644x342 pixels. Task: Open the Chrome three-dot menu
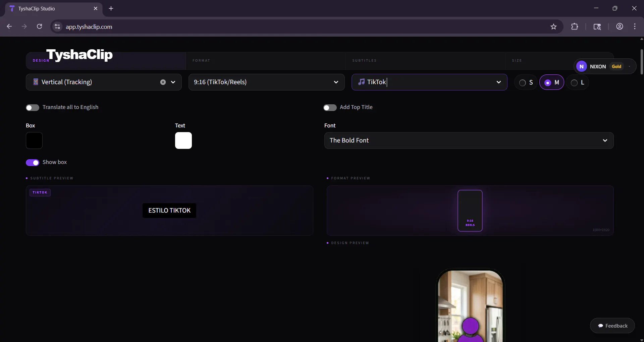point(635,27)
